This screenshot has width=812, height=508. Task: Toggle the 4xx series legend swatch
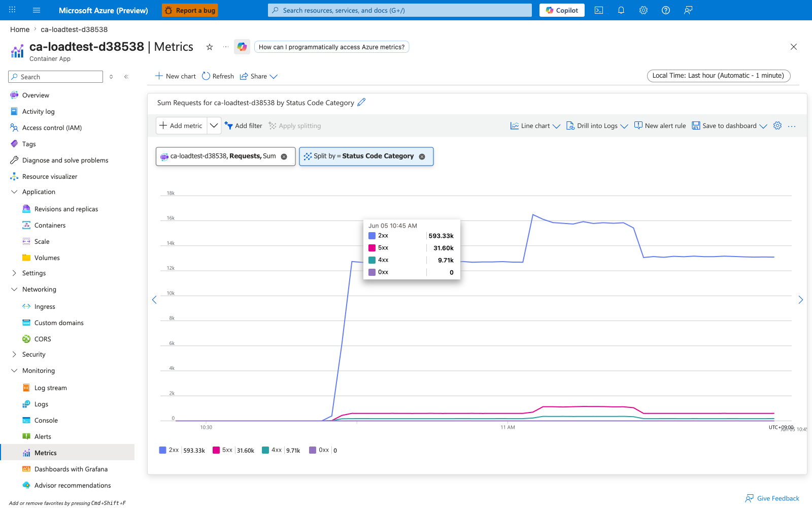(x=265, y=450)
